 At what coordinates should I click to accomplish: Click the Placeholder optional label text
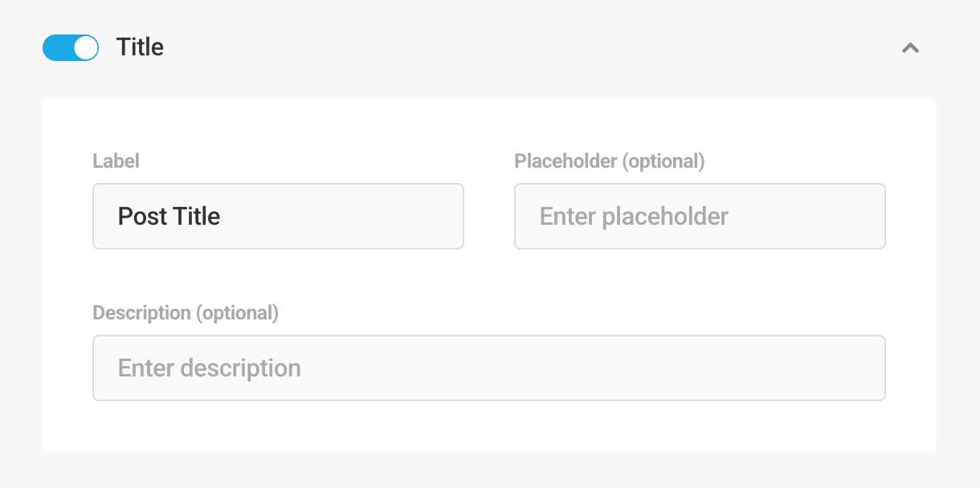click(609, 161)
